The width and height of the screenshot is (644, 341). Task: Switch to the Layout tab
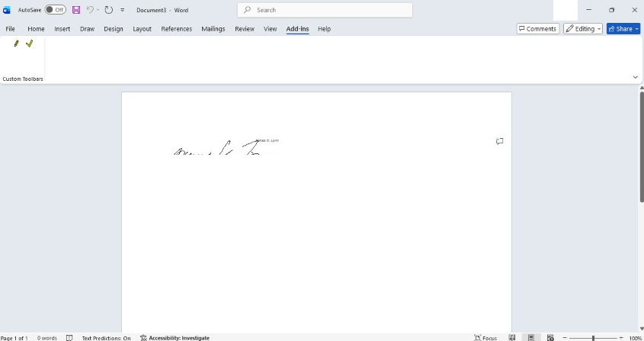[x=142, y=29]
